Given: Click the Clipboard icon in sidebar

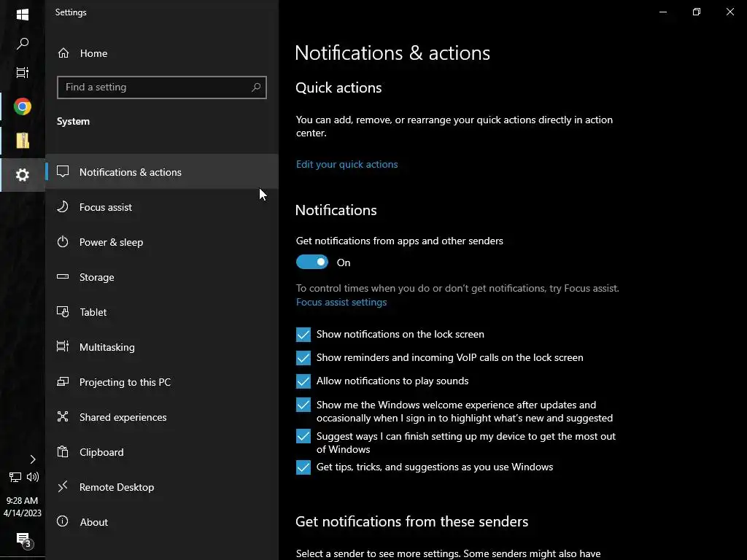Looking at the screenshot, I should click(x=63, y=452).
